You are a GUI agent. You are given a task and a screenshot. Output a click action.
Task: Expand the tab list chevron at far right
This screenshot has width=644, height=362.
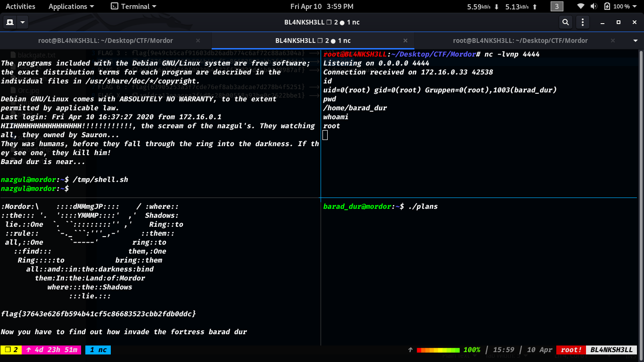tap(636, 41)
